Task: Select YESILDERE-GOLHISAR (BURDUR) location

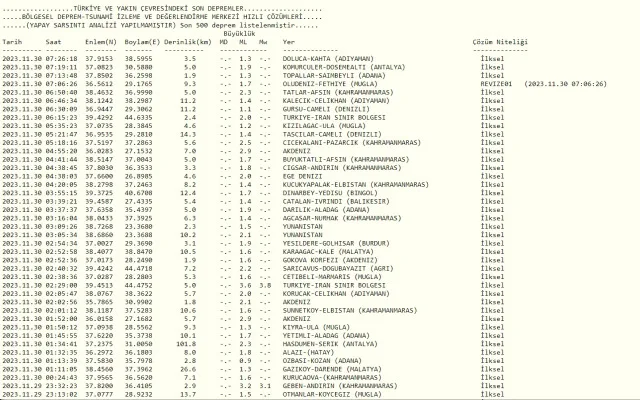Action: (336, 244)
